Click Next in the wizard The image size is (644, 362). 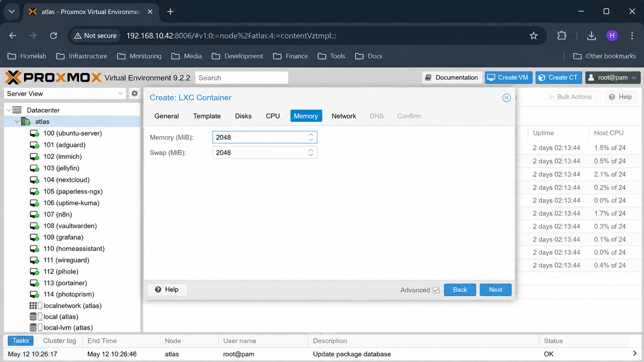(495, 290)
